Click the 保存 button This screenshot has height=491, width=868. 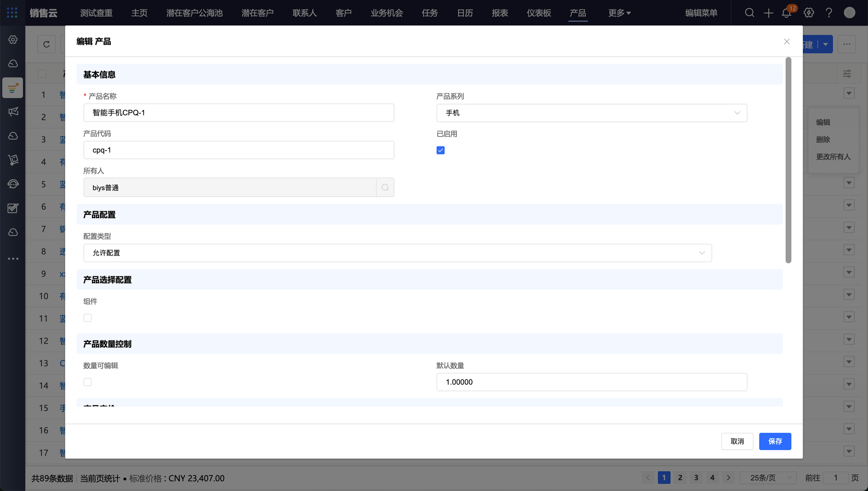coord(775,441)
